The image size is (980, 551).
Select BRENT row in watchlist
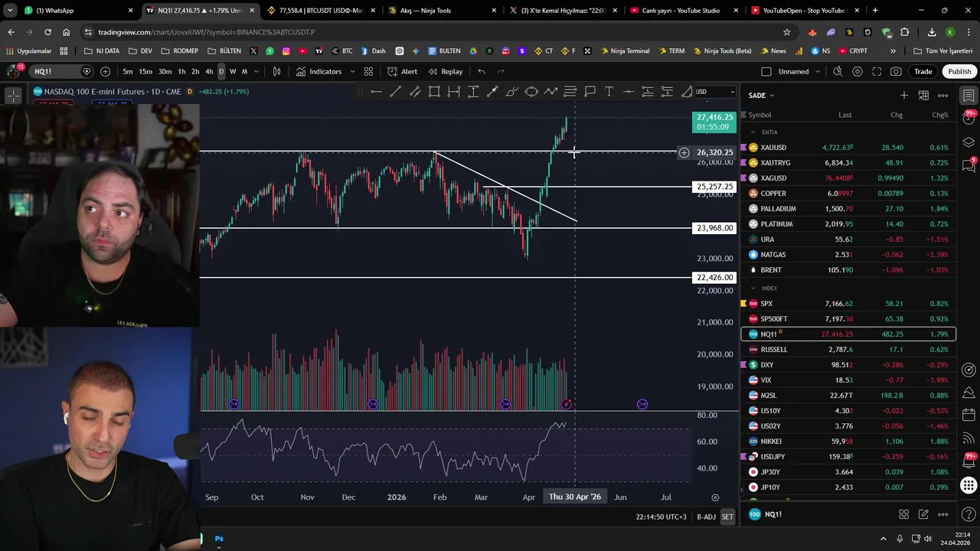coord(848,269)
